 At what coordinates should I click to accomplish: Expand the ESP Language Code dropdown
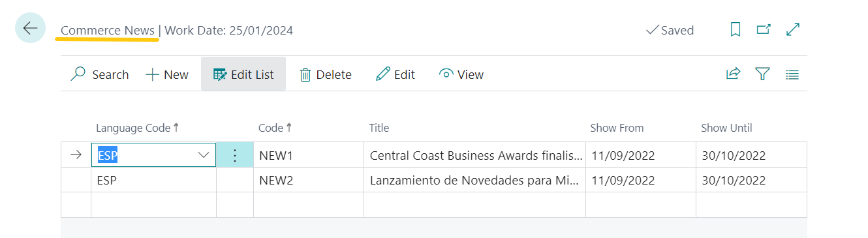tap(203, 155)
